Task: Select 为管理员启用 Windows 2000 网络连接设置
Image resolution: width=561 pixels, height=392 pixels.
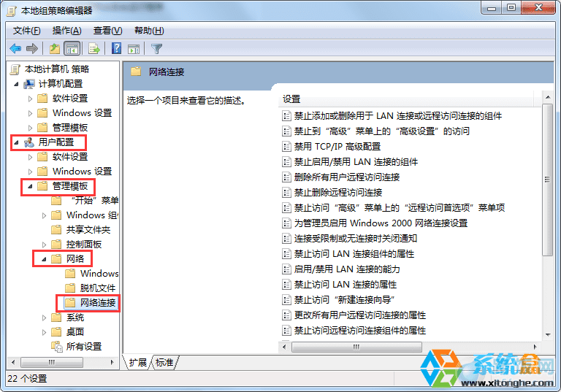Action: [x=381, y=223]
